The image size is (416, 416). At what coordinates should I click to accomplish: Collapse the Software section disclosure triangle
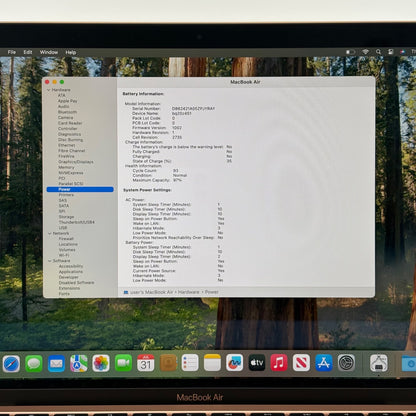(50, 261)
